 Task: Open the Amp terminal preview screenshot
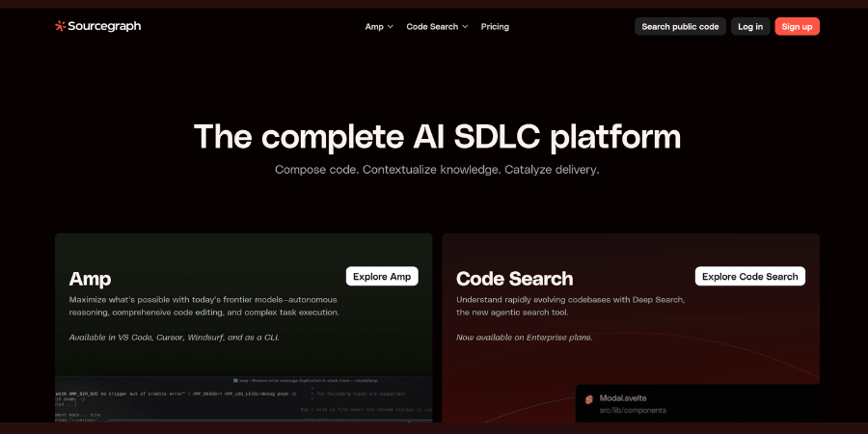(243, 398)
